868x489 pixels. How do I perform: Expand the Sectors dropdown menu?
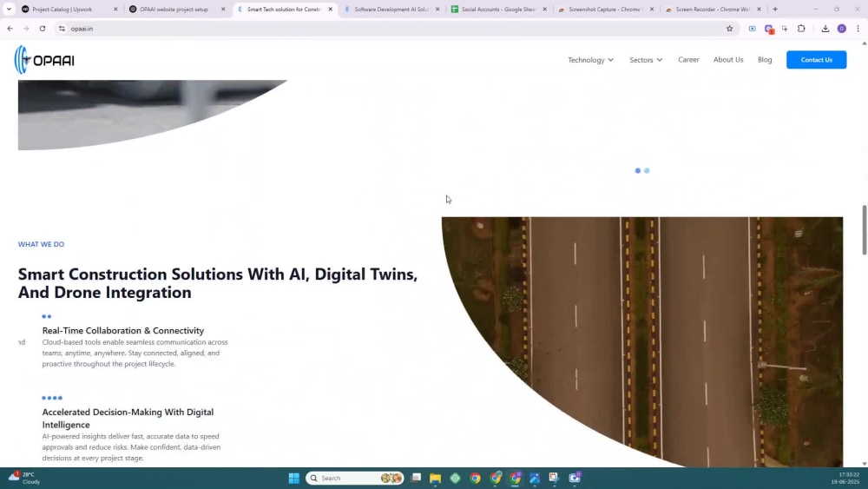click(646, 60)
